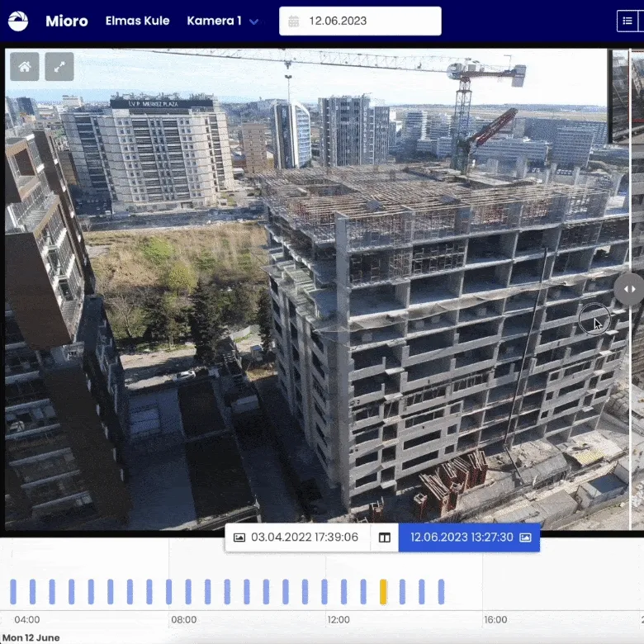
Task: Click the Mioro brand name
Action: coord(67,21)
